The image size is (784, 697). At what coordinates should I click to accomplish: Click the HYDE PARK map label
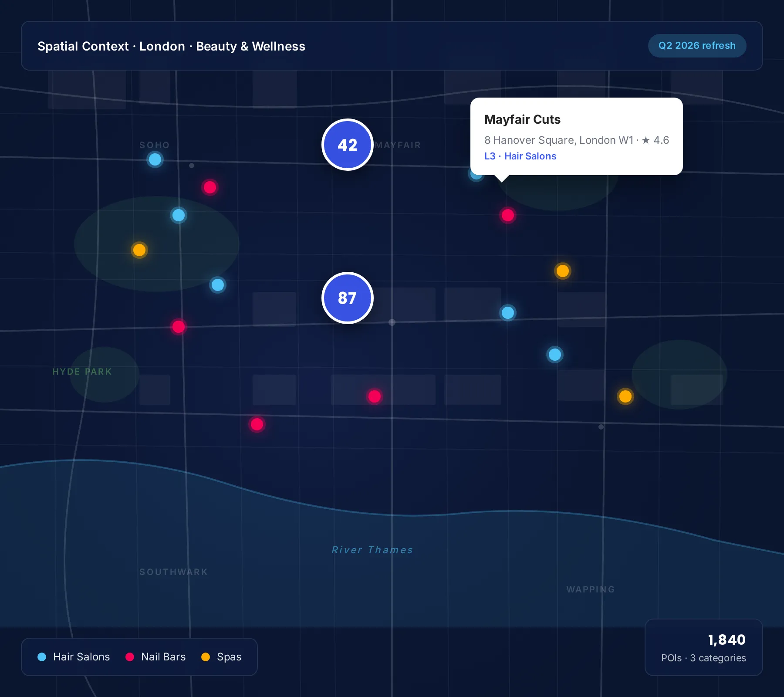(x=82, y=372)
